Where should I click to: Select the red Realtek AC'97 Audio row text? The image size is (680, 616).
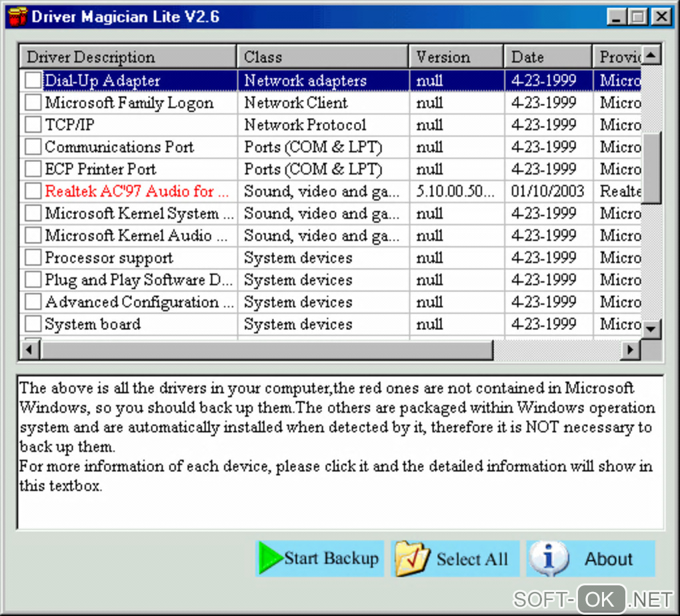pyautogui.click(x=137, y=191)
